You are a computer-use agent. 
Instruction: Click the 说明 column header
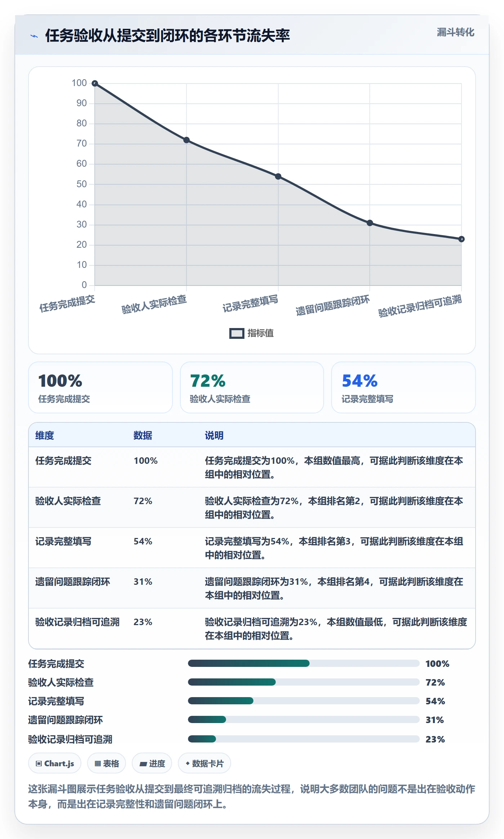point(214,435)
